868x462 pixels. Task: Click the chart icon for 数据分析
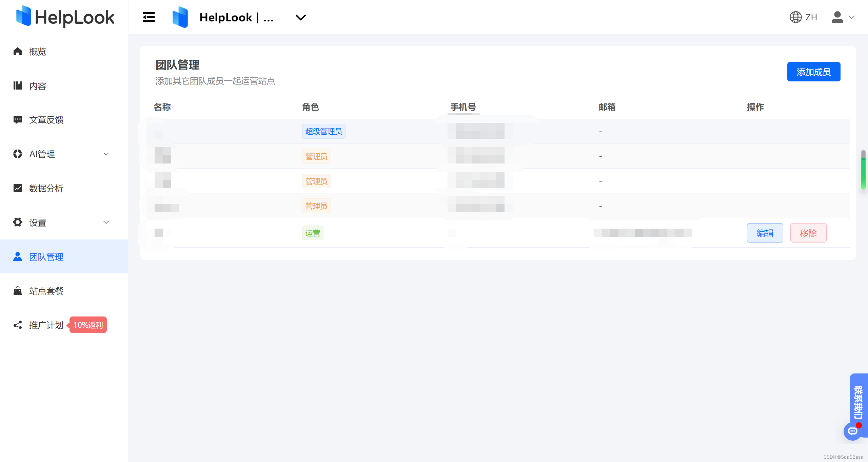tap(18, 188)
